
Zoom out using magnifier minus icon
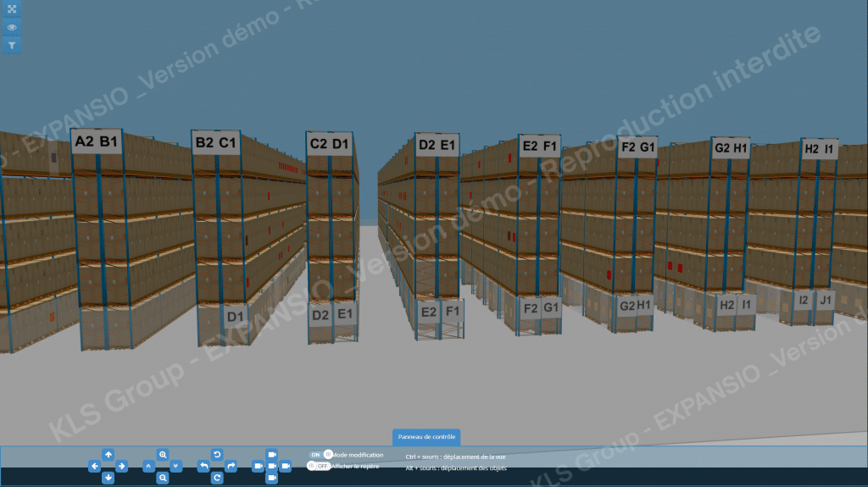[162, 478]
